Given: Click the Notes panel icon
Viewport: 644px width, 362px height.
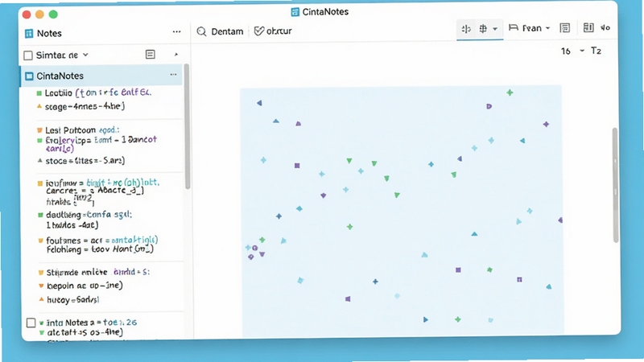Looking at the screenshot, I should (x=29, y=33).
